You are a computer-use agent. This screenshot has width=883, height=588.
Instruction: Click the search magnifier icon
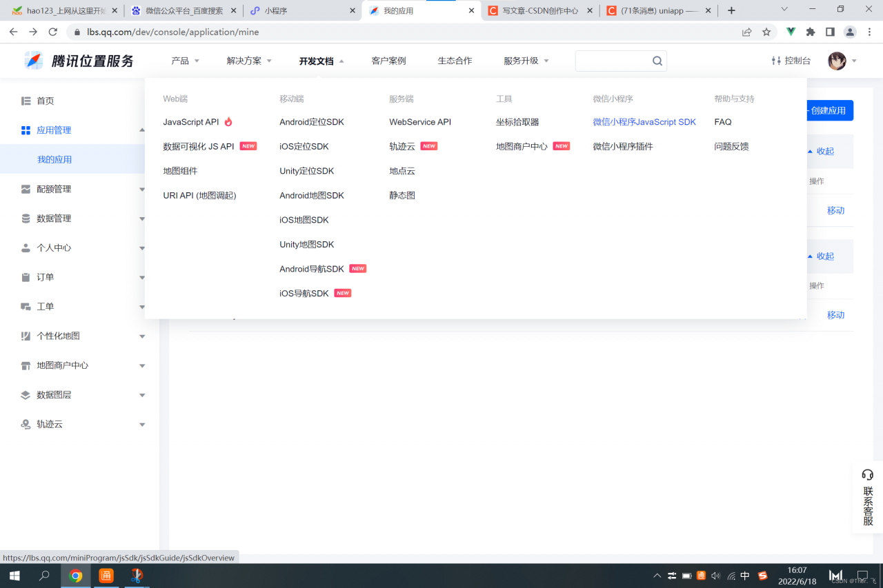coord(657,61)
